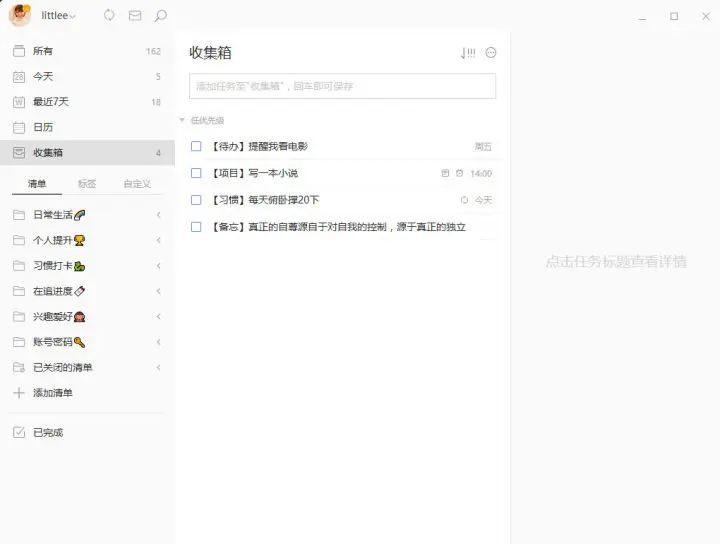Click the user avatar picture
Viewport: 720px width, 544px height.
tap(20, 15)
